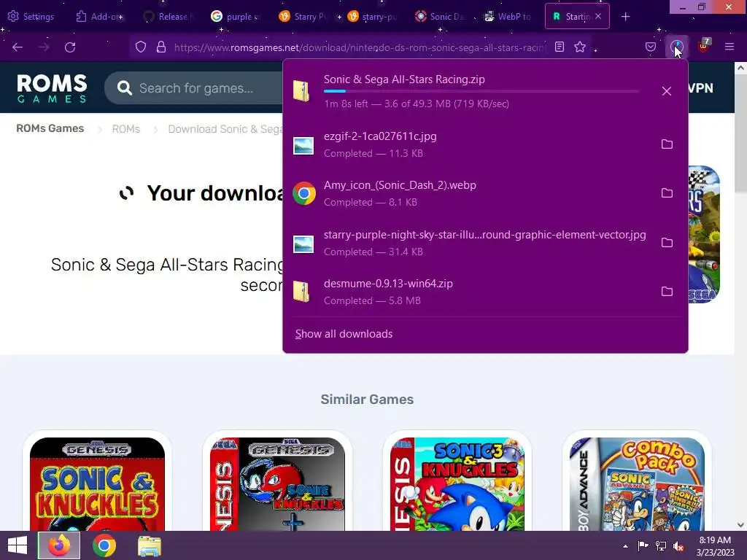This screenshot has height=560, width=747.
Task: Show starry-purple-night-sky jpg in folder
Action: [x=667, y=242]
